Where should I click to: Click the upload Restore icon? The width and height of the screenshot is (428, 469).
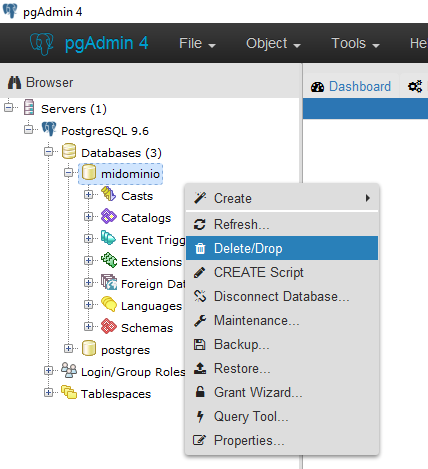click(x=200, y=368)
